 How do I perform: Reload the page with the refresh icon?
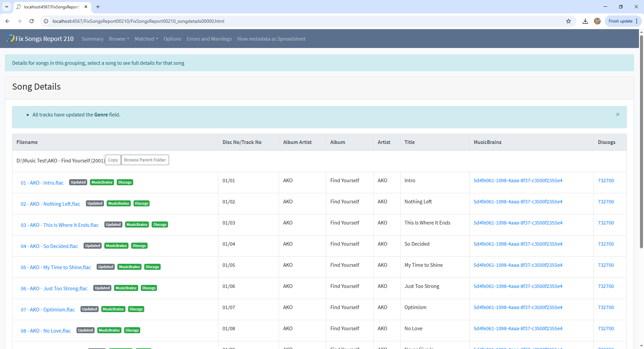[32, 21]
